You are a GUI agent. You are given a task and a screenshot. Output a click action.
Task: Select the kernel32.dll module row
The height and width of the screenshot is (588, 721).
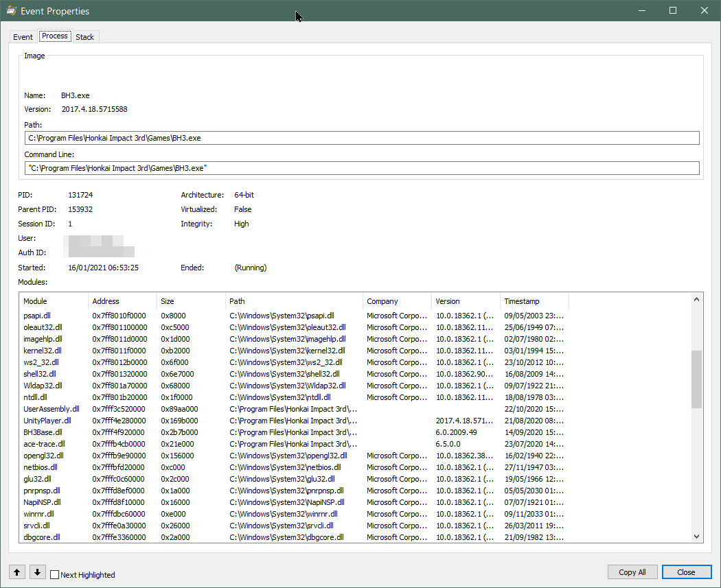pos(295,351)
